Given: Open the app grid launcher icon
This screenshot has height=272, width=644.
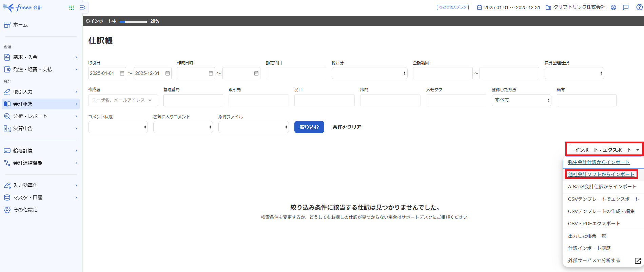Looking at the screenshot, I should tap(72, 7).
